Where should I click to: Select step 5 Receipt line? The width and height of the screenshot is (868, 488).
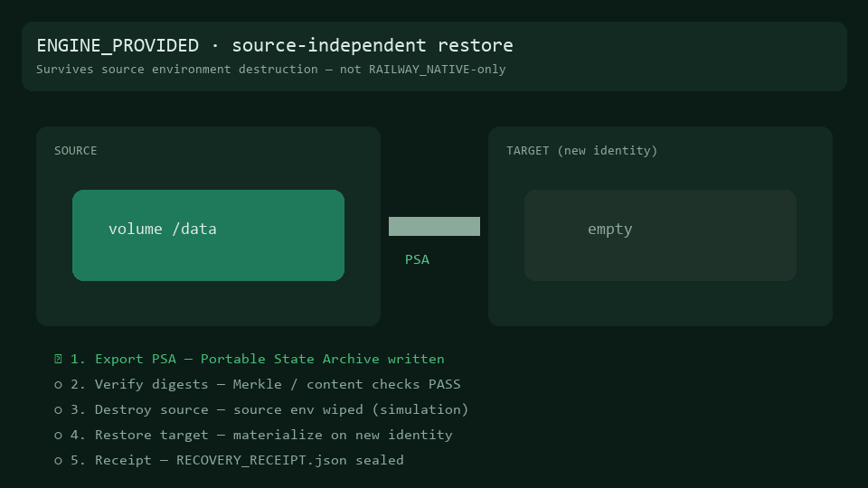[x=229, y=460]
